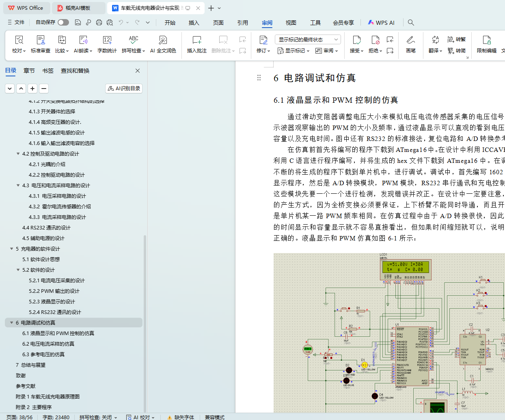Open the 显示标记的最终状态 dropdown

307,39
